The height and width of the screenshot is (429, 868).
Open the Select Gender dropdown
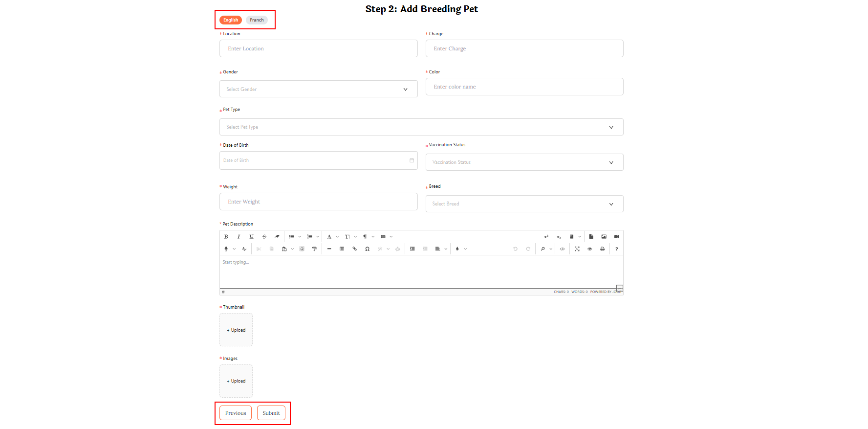pos(318,89)
